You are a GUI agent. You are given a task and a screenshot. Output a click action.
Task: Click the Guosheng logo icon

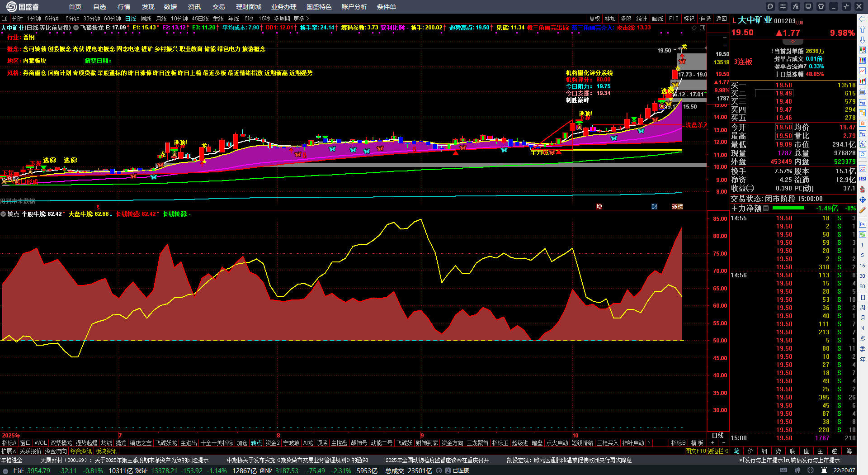11,6
